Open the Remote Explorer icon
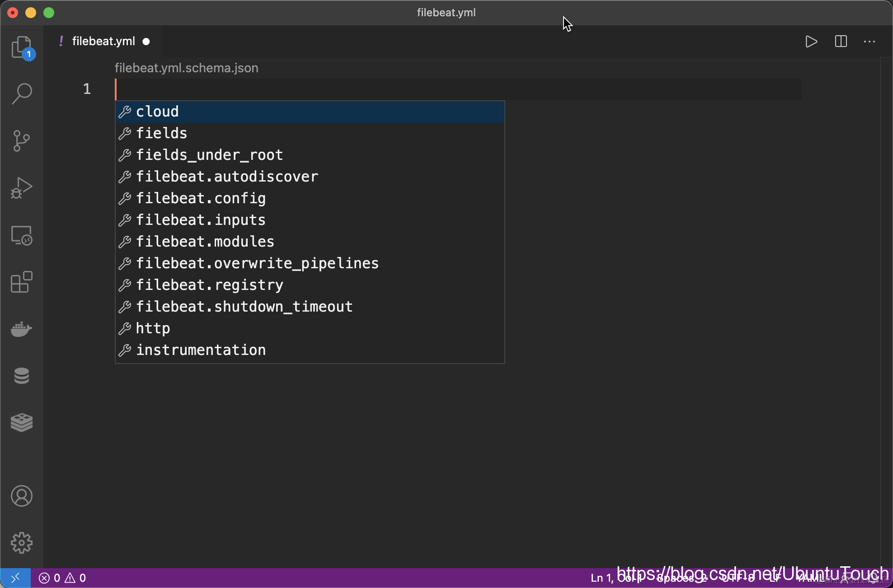 click(x=22, y=235)
